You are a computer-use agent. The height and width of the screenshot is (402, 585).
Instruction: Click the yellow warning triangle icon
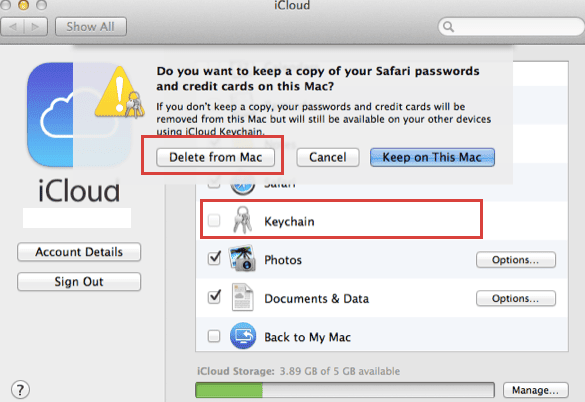pos(120,92)
